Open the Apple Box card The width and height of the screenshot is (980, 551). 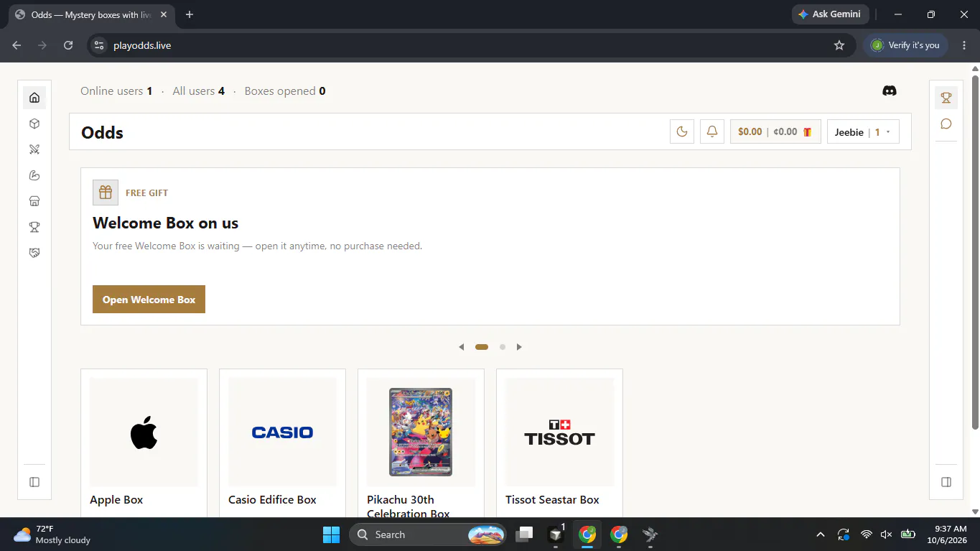pyautogui.click(x=144, y=443)
